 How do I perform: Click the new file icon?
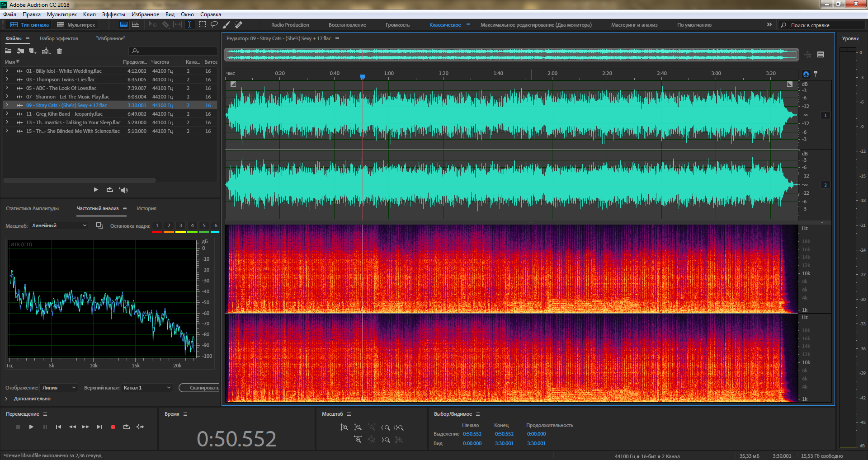(33, 51)
